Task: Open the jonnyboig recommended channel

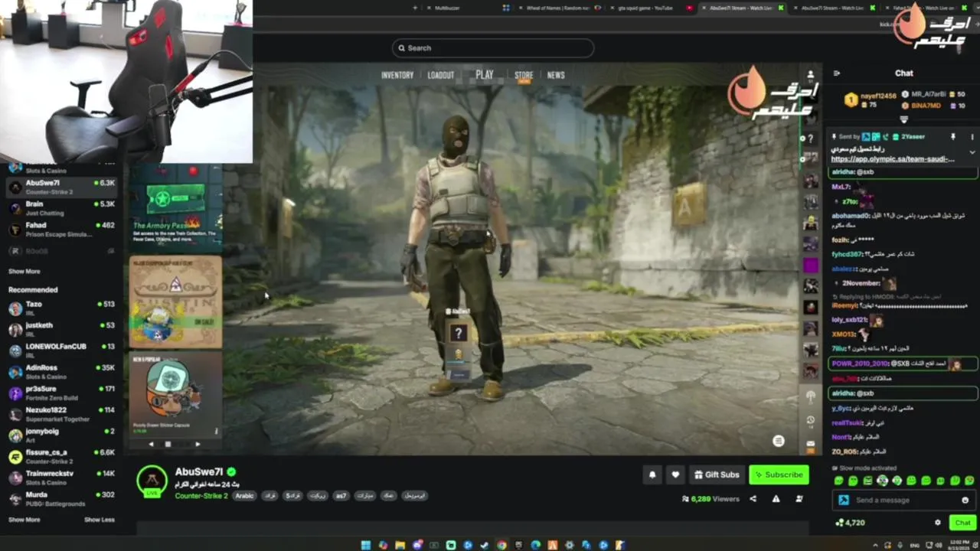Action: click(x=61, y=434)
